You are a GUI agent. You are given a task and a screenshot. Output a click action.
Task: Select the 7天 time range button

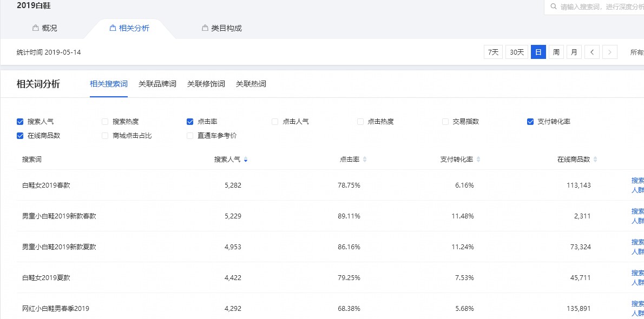(493, 51)
